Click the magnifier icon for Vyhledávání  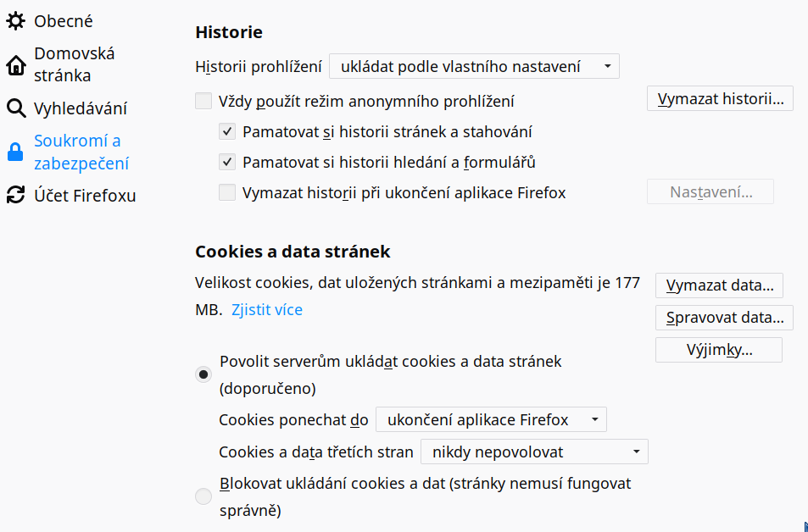click(x=15, y=108)
